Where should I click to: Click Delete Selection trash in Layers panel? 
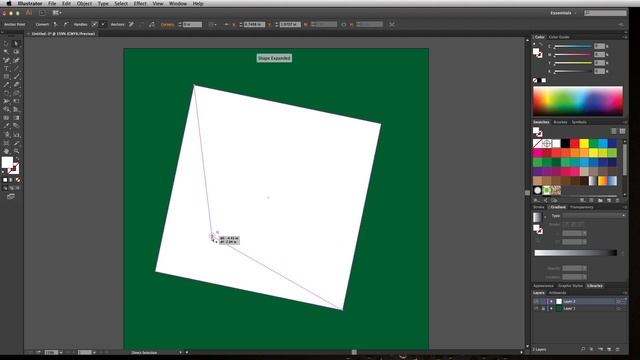[618, 349]
